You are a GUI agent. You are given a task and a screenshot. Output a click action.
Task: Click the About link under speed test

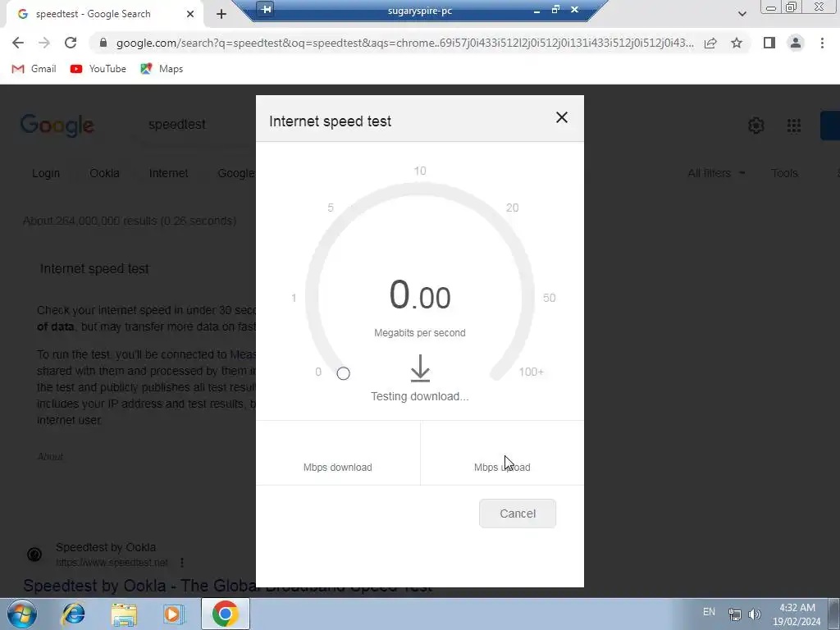click(x=50, y=456)
